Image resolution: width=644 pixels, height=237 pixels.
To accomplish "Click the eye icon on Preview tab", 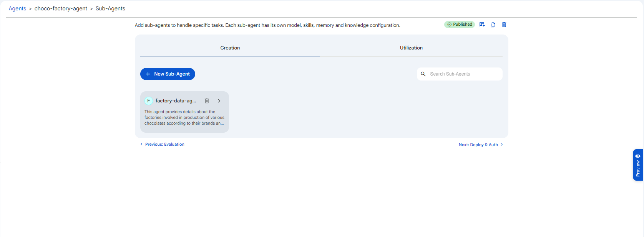I will tap(638, 156).
